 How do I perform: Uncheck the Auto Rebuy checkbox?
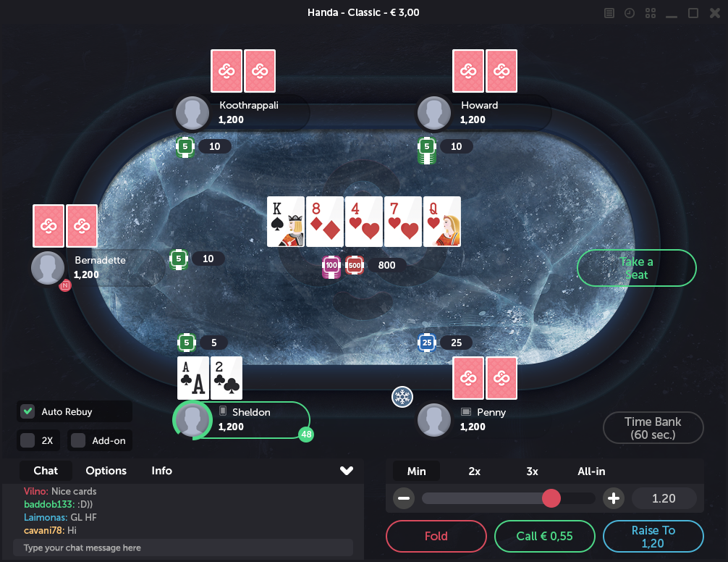(27, 411)
